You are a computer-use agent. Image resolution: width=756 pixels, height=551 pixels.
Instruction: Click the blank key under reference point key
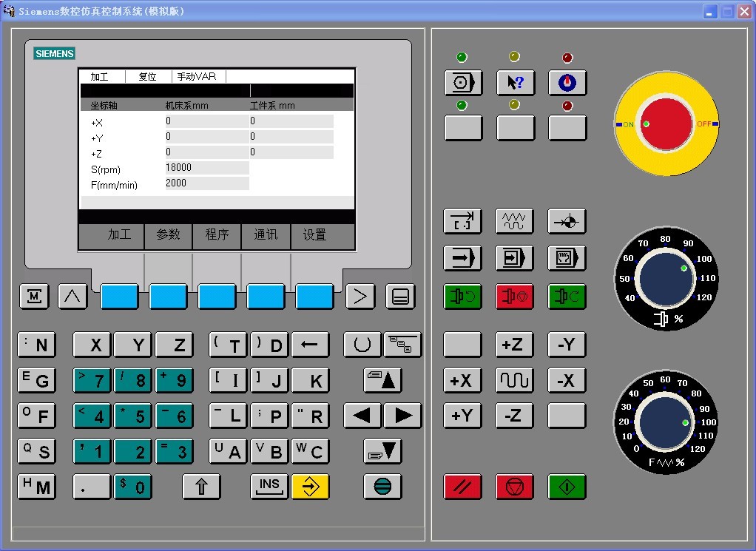click(x=462, y=128)
